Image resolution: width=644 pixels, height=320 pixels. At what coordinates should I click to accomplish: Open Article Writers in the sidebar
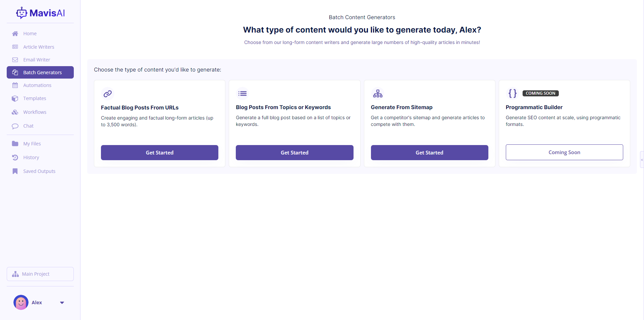coord(39,47)
